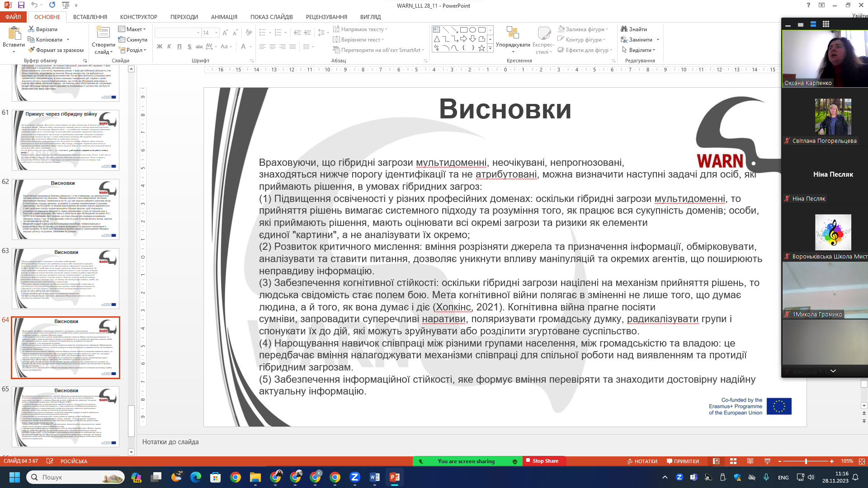Viewport: 868px width, 488px height.
Task: Select the oval shape in Shapes gallery
Action: (x=472, y=29)
